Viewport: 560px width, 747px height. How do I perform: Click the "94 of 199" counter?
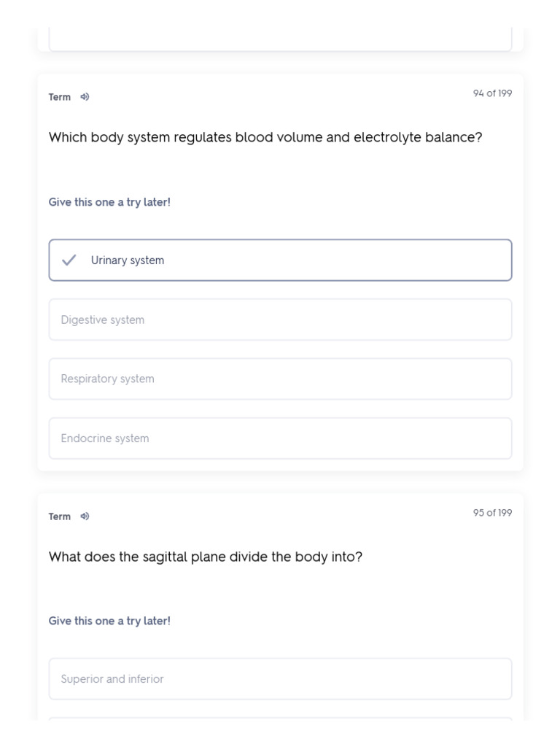tap(492, 93)
